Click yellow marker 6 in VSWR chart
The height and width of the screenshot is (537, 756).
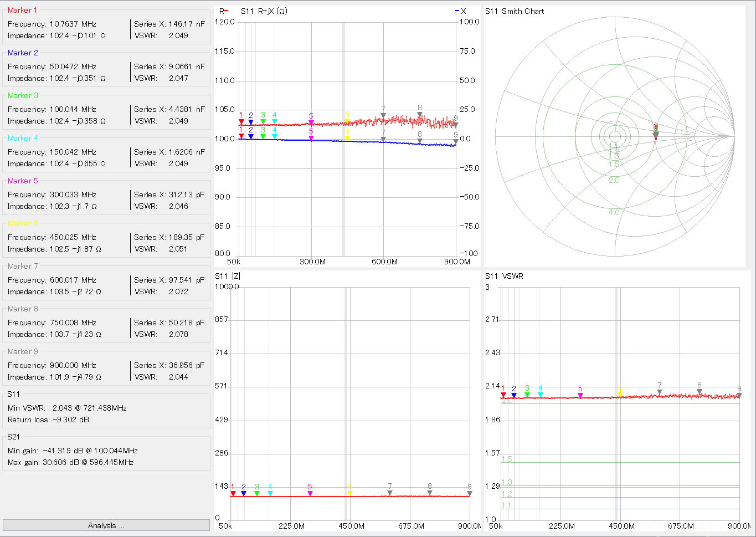click(620, 394)
